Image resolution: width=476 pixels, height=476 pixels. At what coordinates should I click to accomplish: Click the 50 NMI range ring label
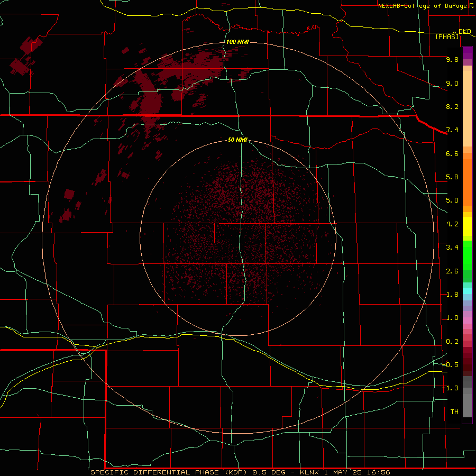(x=237, y=140)
